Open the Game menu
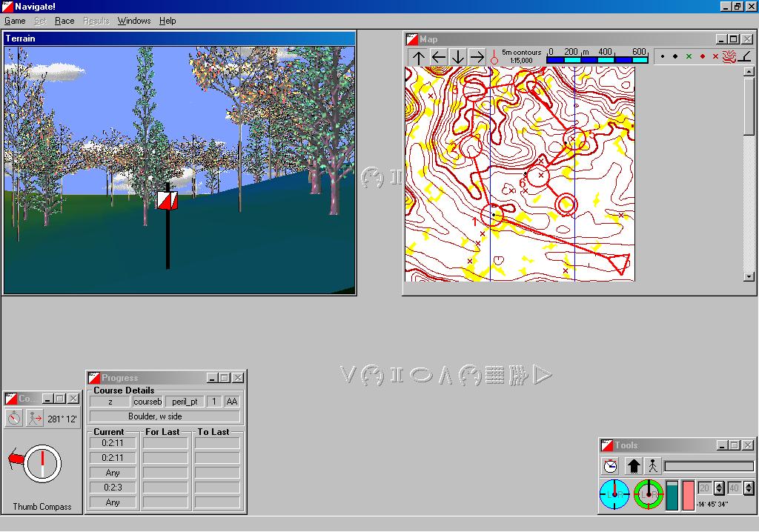The height and width of the screenshot is (532, 759). point(15,21)
